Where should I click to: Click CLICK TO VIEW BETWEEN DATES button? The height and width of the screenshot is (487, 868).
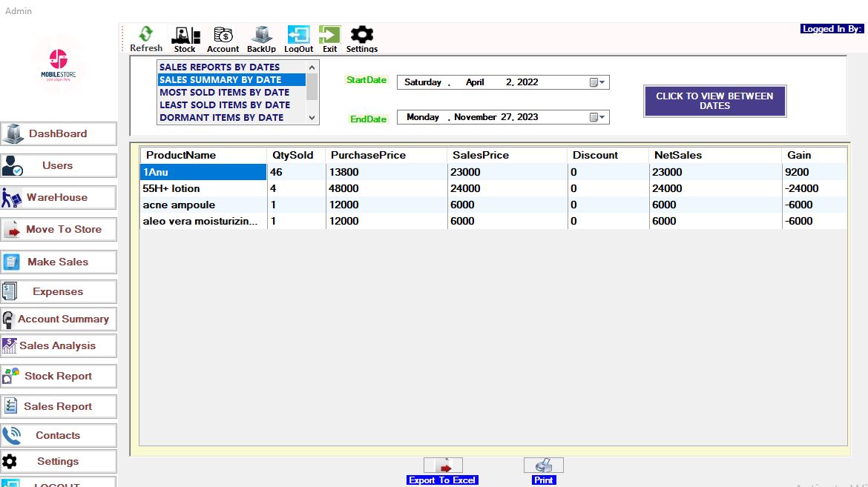tap(714, 101)
